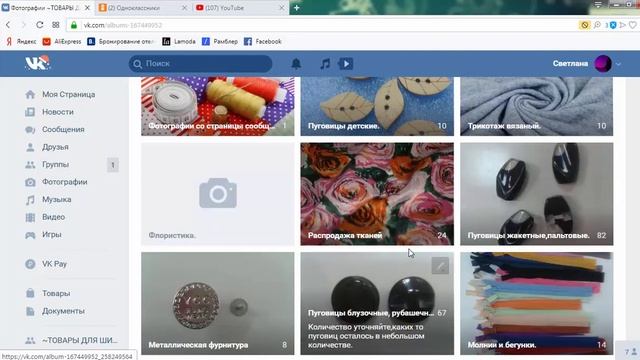Screen dimensions: 640x360
Task: Open Документы in sidebar
Action: coord(63,311)
